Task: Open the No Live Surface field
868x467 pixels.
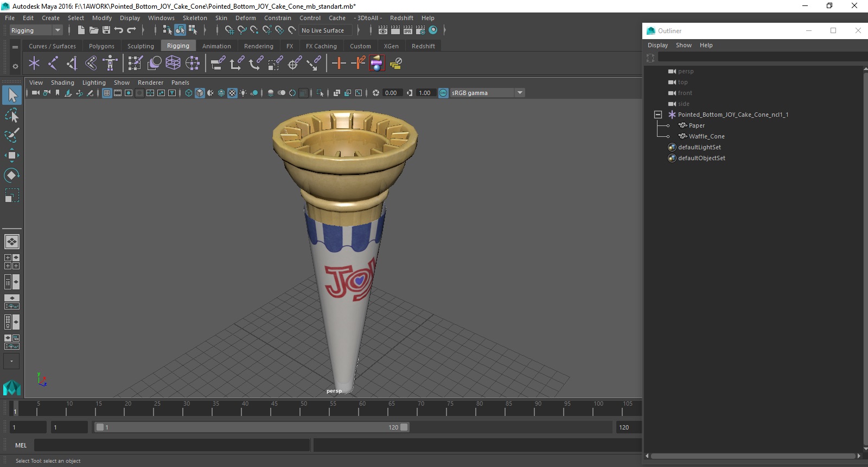Action: 325,30
